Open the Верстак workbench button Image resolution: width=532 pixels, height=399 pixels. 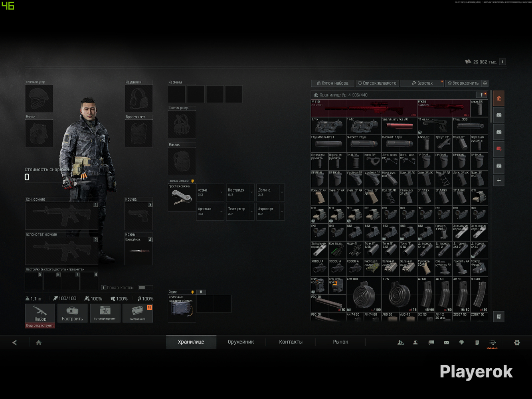coord(422,83)
